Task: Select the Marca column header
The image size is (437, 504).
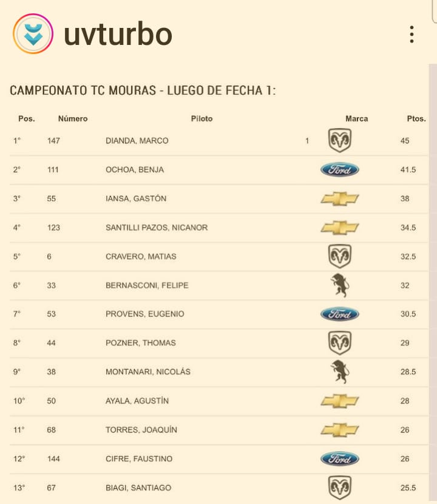Action: (357, 118)
